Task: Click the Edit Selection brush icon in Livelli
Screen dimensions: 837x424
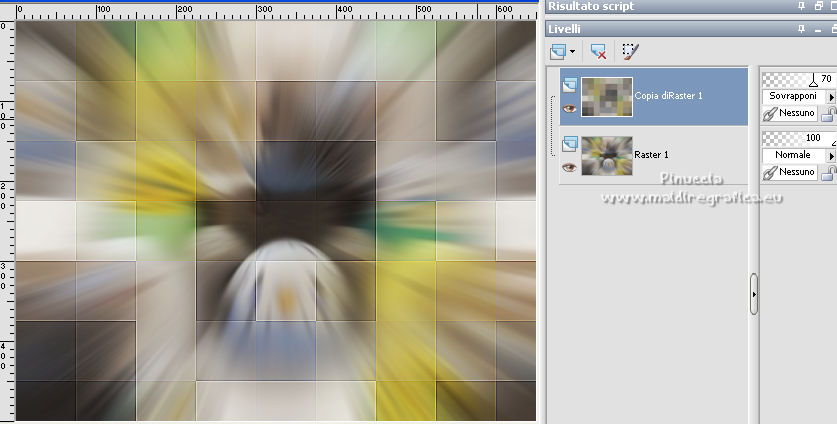Action: [630, 52]
